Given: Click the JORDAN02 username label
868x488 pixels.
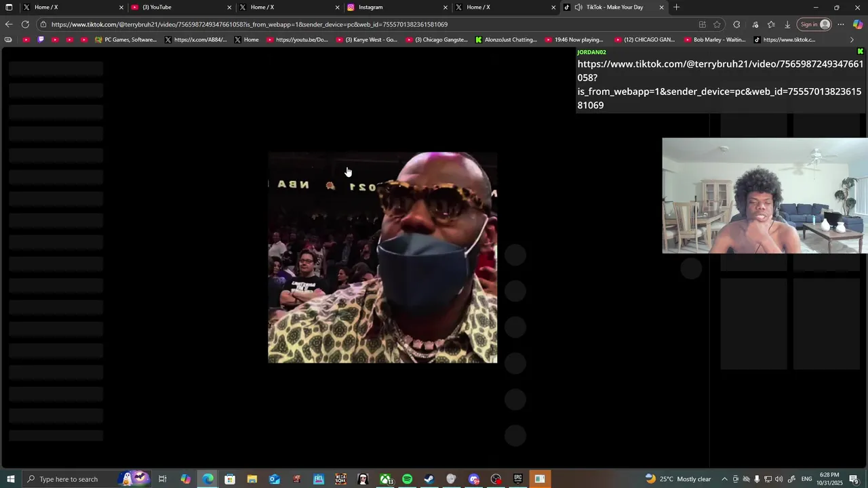Looking at the screenshot, I should click(591, 52).
